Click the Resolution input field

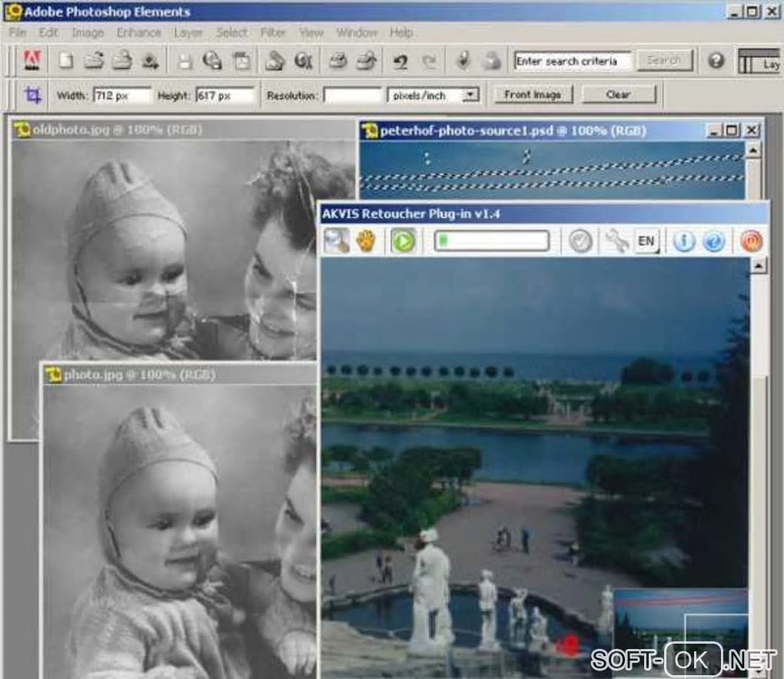(x=353, y=95)
